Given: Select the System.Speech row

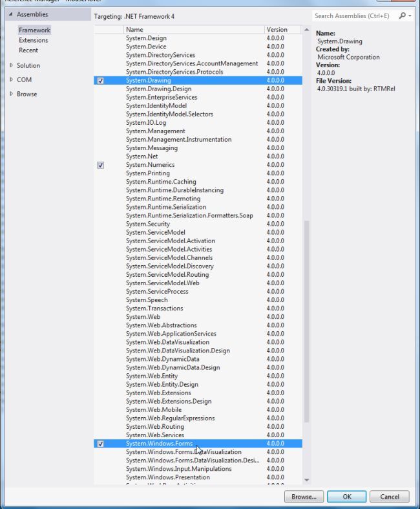Looking at the screenshot, I should (x=198, y=299).
